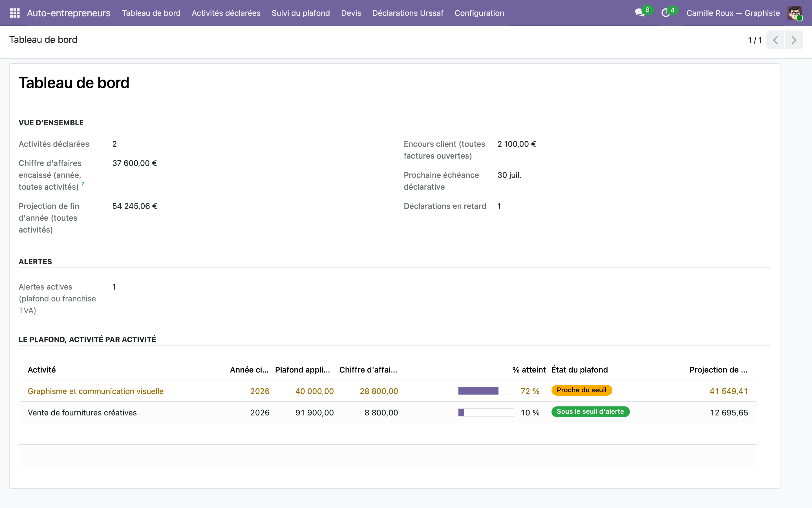Go to next record arrow
The image size is (812, 508).
click(794, 40)
